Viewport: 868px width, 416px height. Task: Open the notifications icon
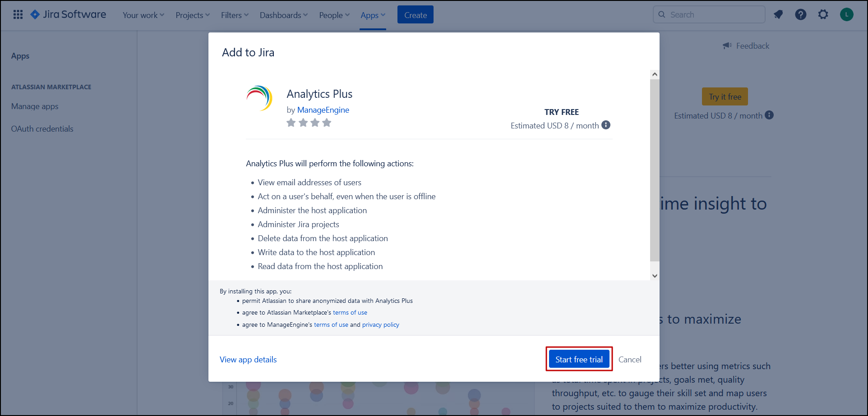[x=778, y=15]
